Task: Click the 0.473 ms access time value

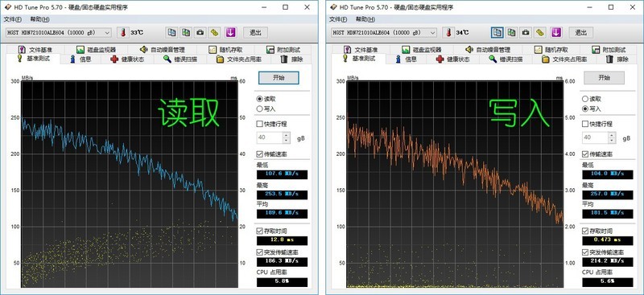Action: coord(608,240)
